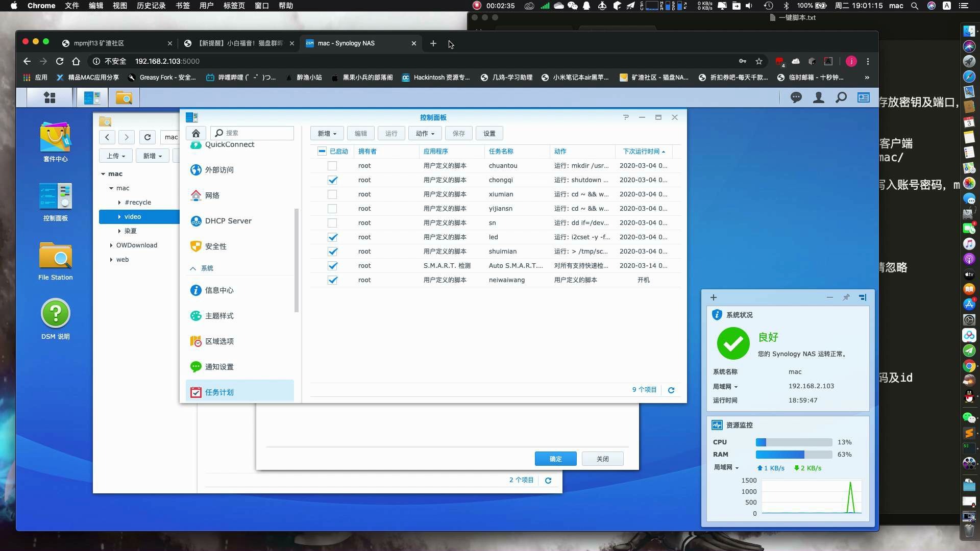Open the 新增 dropdown in task scheduler
The height and width of the screenshot is (551, 980).
click(x=327, y=134)
